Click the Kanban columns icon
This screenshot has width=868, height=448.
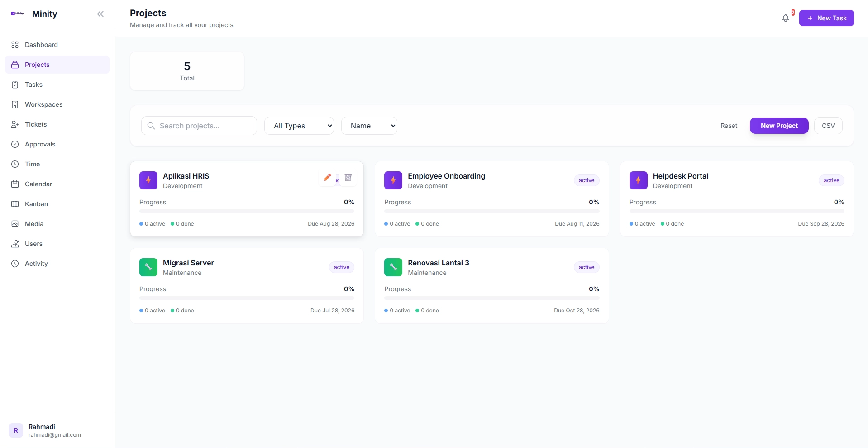point(15,204)
